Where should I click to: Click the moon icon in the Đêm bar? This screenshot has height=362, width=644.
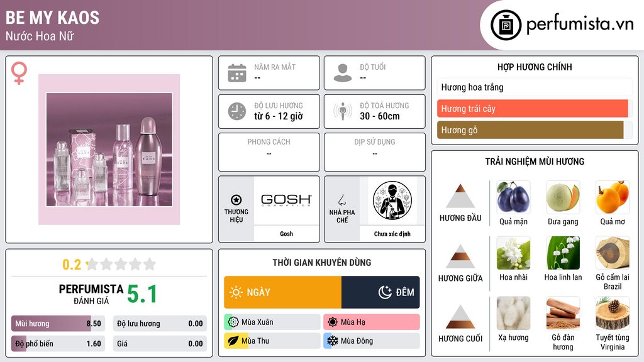click(385, 292)
